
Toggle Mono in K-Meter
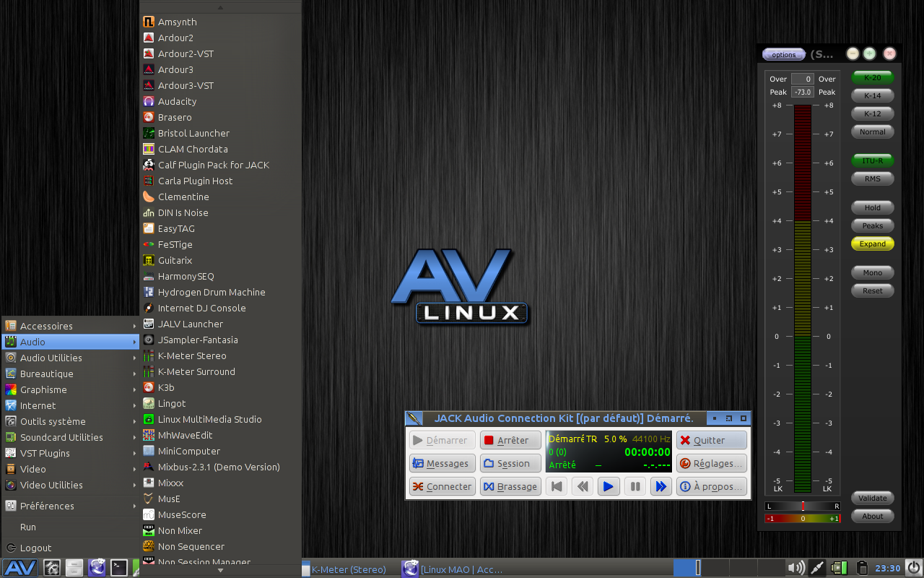click(x=873, y=272)
